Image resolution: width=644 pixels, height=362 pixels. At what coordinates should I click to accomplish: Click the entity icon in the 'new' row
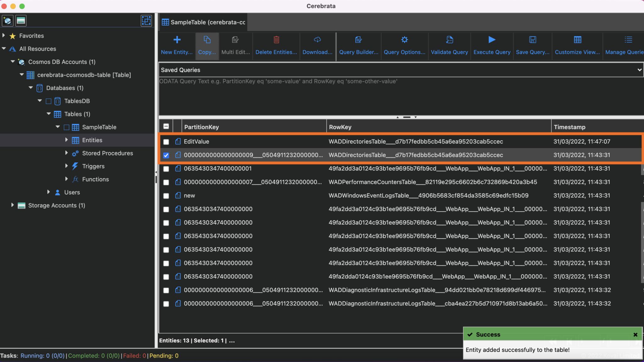pos(178,195)
